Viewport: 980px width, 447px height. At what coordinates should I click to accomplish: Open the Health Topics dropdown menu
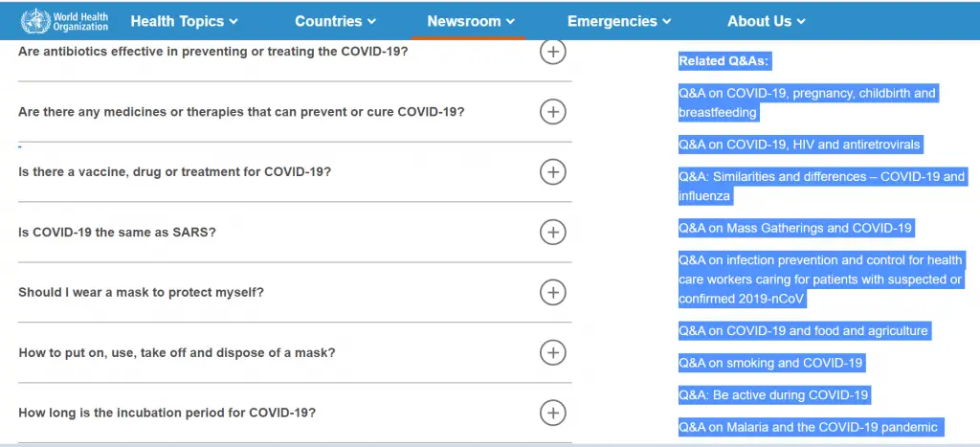pyautogui.click(x=185, y=21)
